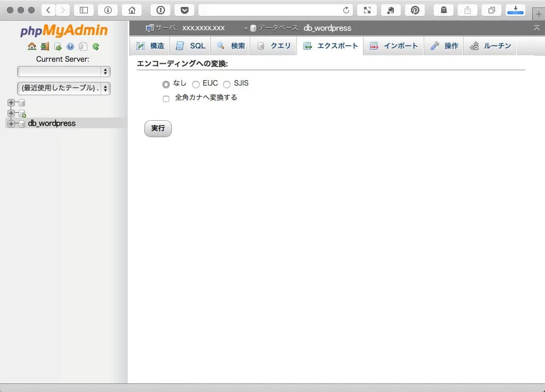Click the Pinterest extension button

click(415, 10)
